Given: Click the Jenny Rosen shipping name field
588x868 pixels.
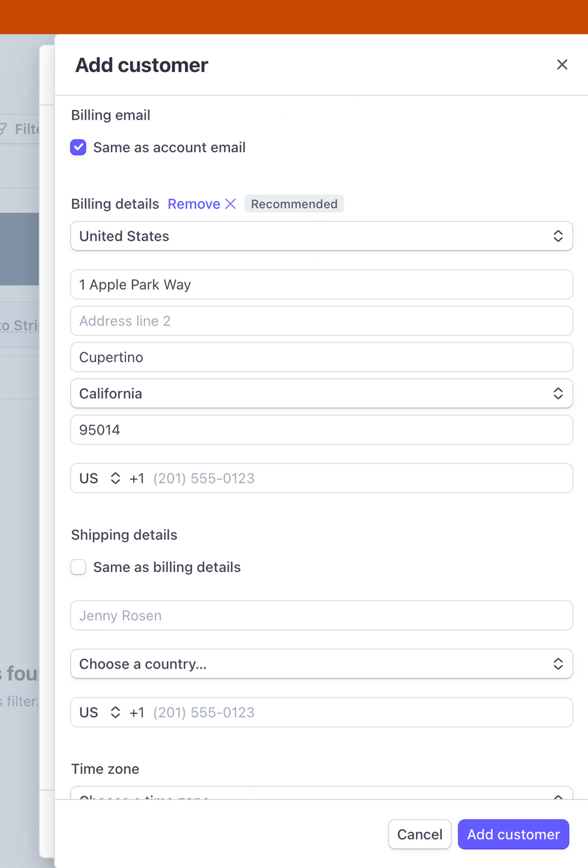Looking at the screenshot, I should (321, 615).
